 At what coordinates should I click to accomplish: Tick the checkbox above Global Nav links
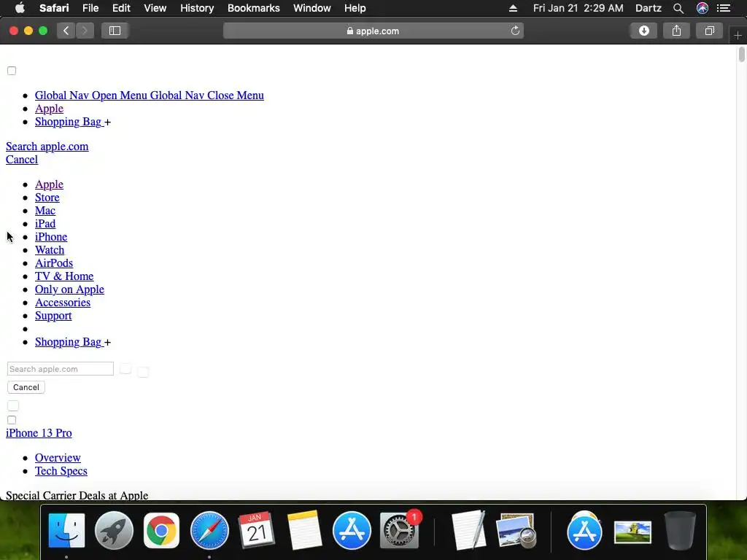[x=12, y=71]
